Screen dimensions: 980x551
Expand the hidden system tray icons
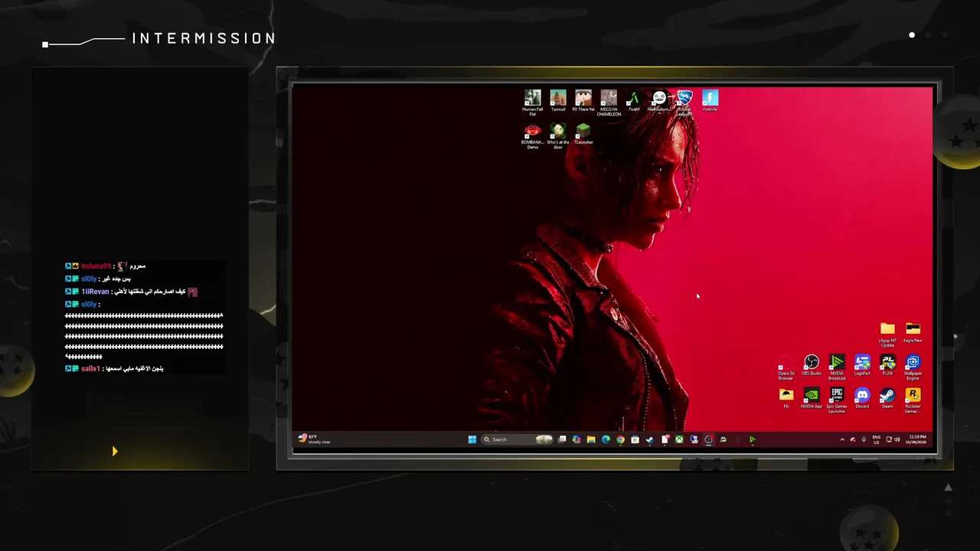tap(842, 439)
